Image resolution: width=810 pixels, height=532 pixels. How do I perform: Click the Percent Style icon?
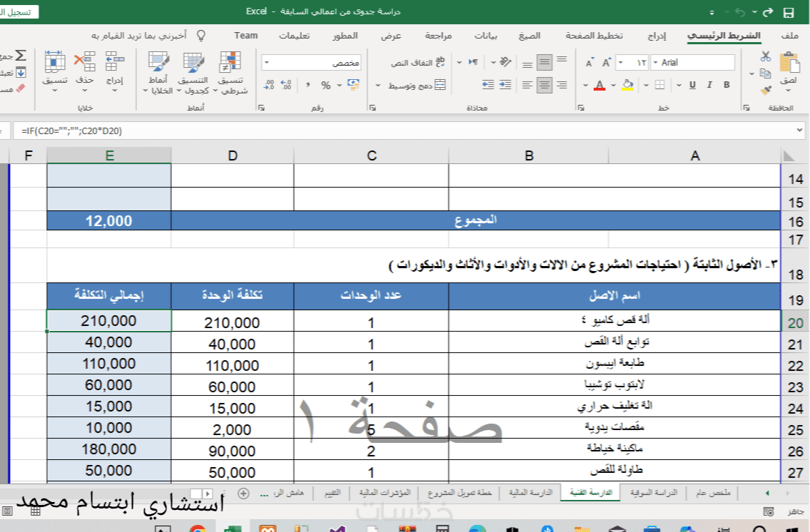point(325,85)
